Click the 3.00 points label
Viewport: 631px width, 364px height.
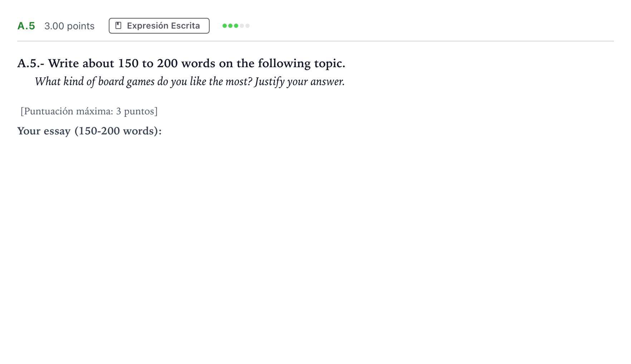[x=69, y=26]
